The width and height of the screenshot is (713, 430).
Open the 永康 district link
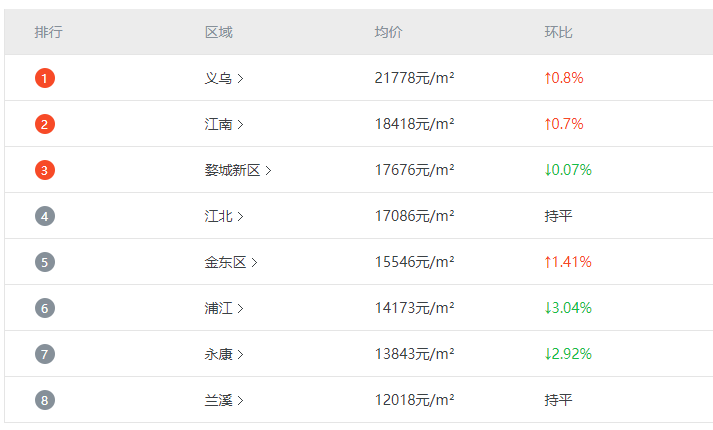pyautogui.click(x=224, y=354)
